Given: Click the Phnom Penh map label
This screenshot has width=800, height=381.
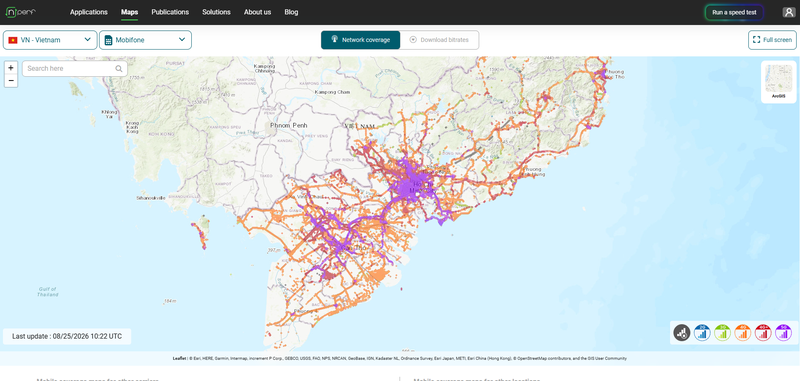Looking at the screenshot, I should point(289,125).
